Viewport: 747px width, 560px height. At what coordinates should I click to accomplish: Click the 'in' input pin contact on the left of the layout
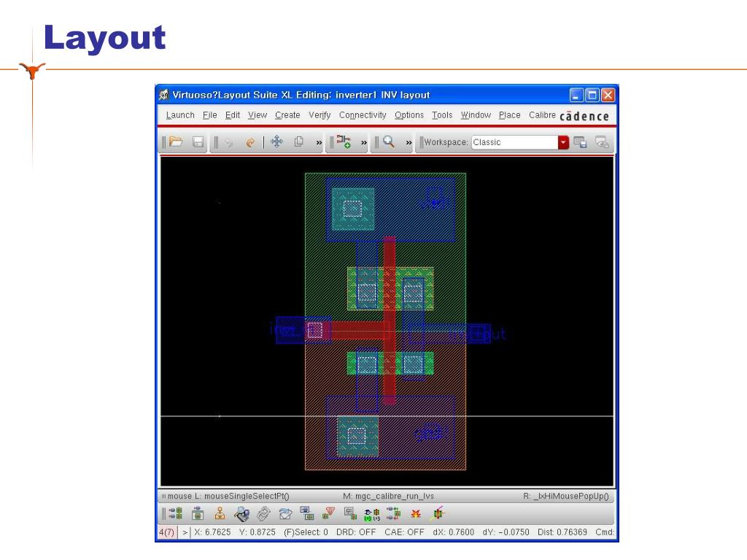[x=315, y=330]
